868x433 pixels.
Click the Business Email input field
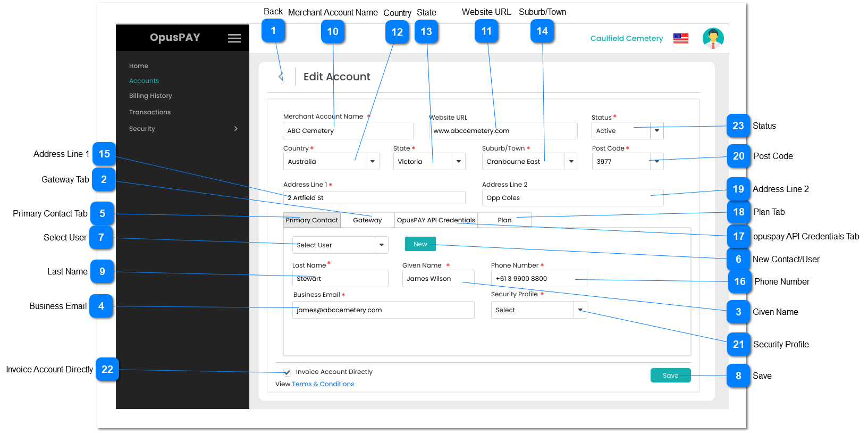383,310
